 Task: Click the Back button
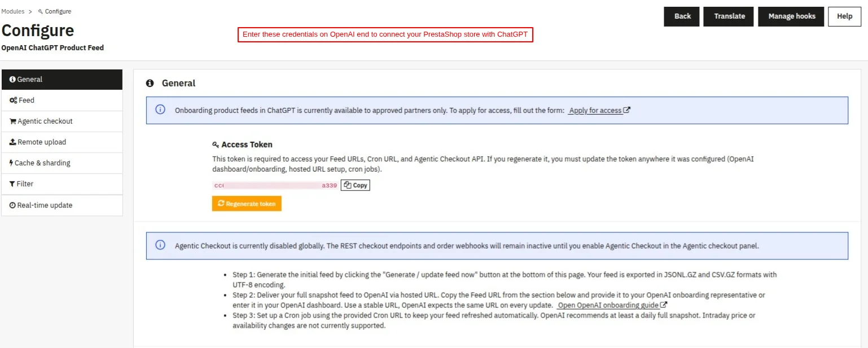[682, 16]
